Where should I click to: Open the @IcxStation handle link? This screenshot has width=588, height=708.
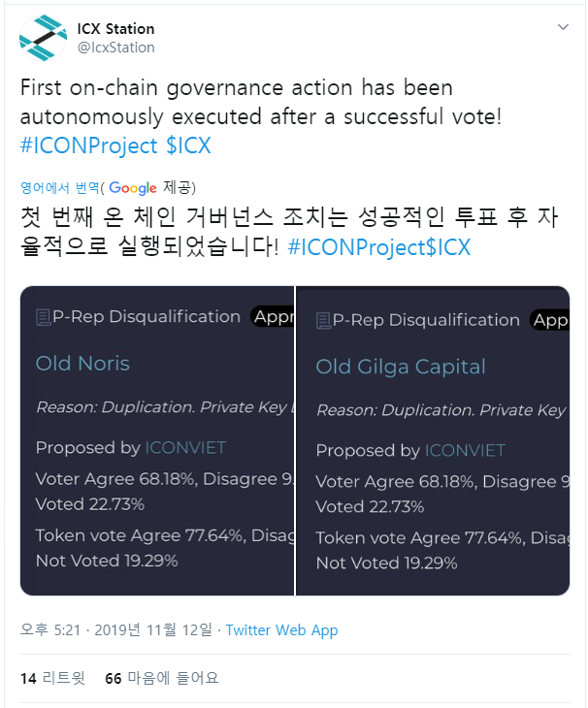116,48
